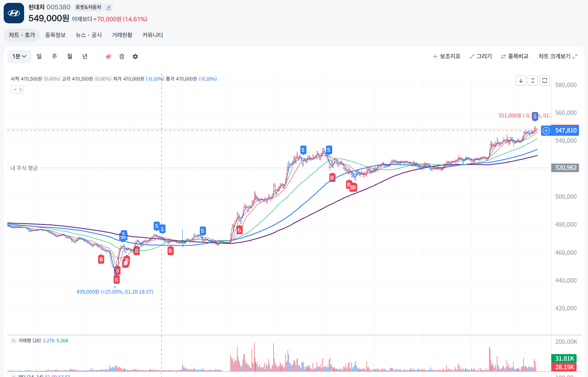Expand the collapsed indicator list showing 3
This screenshot has width=588, height=377.
[17, 90]
